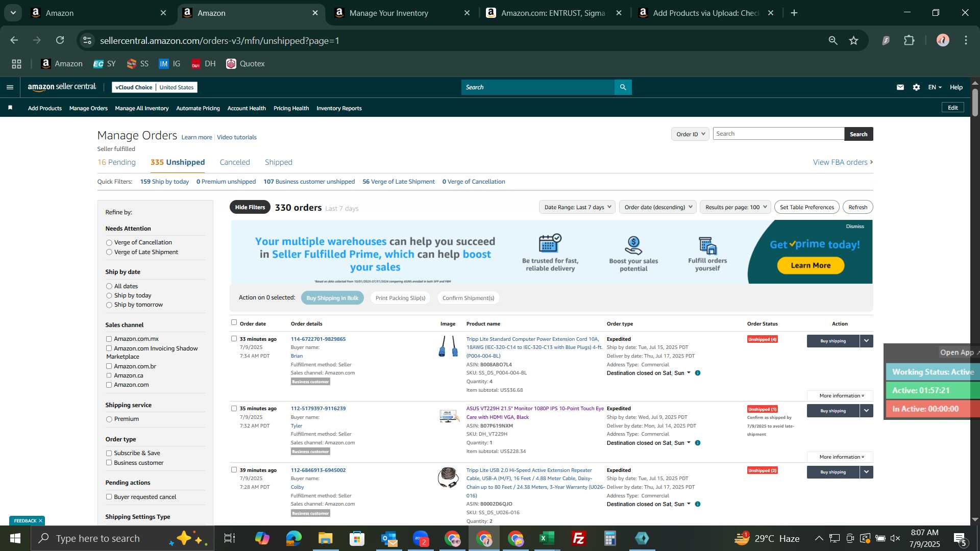
Task: Open File Explorer from the taskbar
Action: click(326, 538)
